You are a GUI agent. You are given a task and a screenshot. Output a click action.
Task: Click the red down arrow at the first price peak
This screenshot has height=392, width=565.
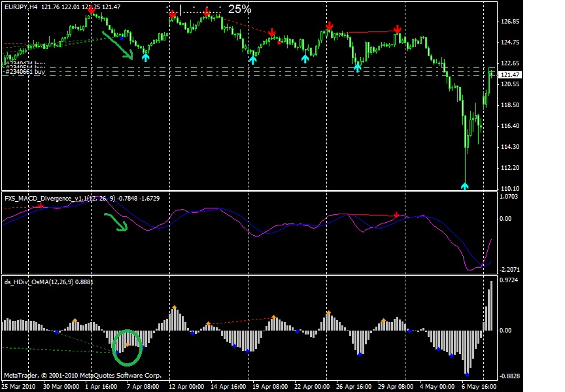click(x=91, y=10)
